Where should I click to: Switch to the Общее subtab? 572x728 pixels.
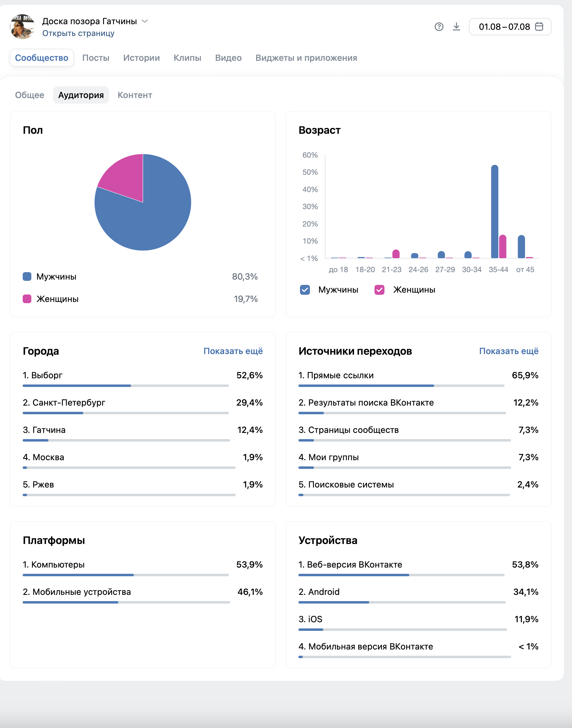pos(30,95)
